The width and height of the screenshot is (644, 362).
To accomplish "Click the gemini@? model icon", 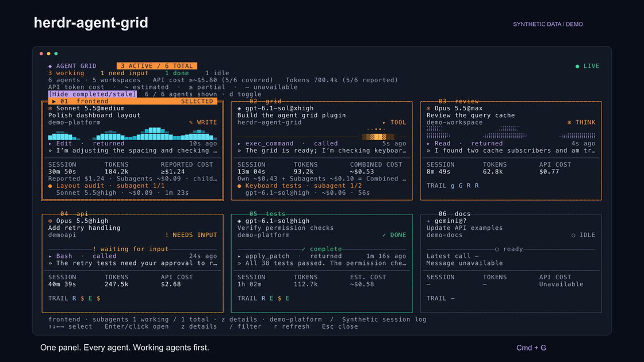I will [428, 221].
